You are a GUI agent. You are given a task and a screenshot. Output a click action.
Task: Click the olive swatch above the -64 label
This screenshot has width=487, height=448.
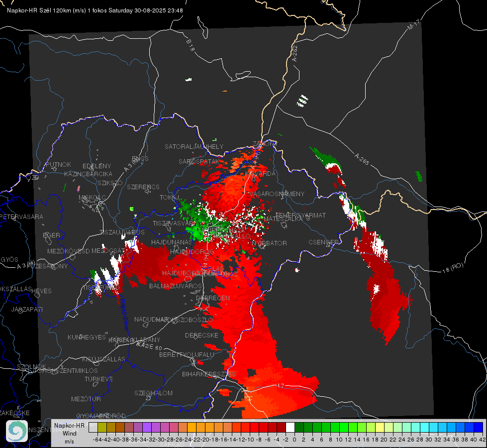(x=102, y=428)
